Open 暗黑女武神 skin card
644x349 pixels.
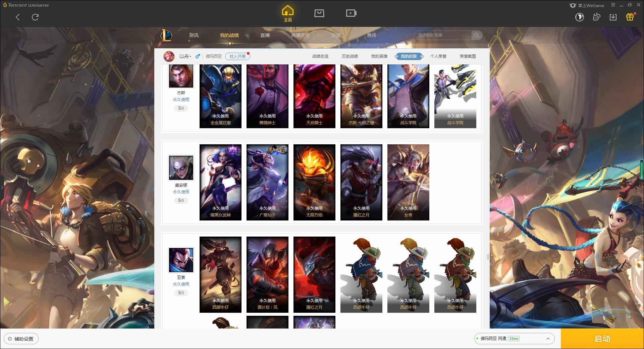tap(220, 183)
